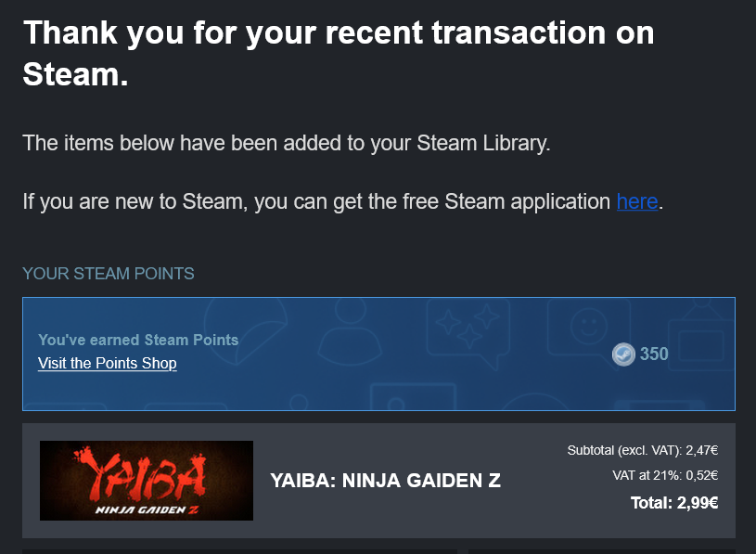Click the 'You've earned Steam Points' text

tap(138, 340)
